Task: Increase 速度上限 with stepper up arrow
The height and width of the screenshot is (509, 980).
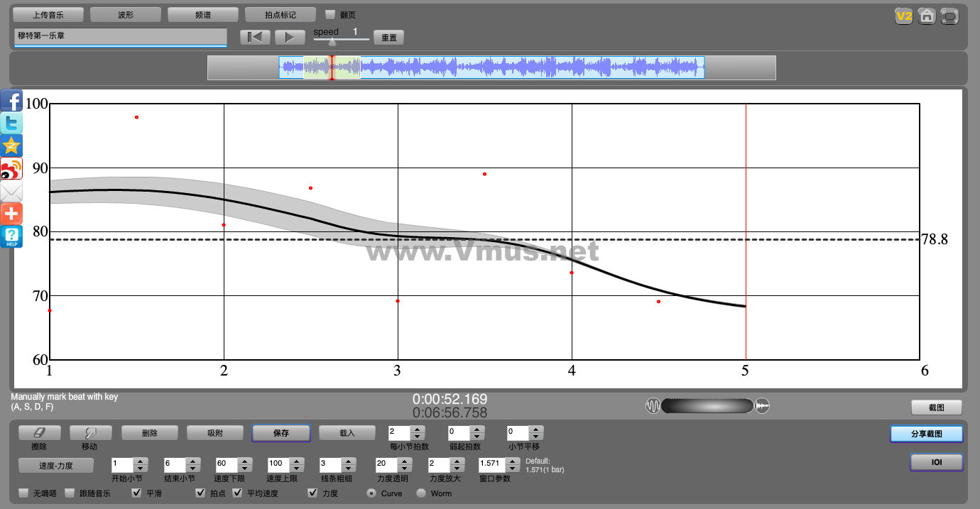Action: coord(297,461)
